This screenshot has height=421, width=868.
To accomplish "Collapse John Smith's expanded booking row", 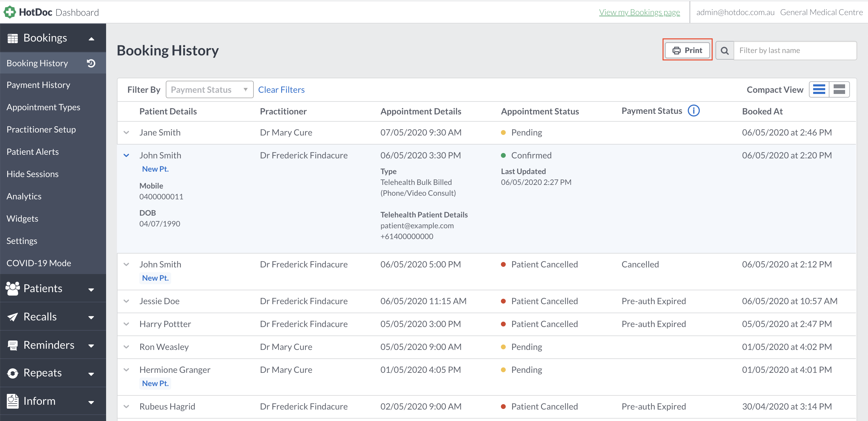I will click(x=126, y=155).
